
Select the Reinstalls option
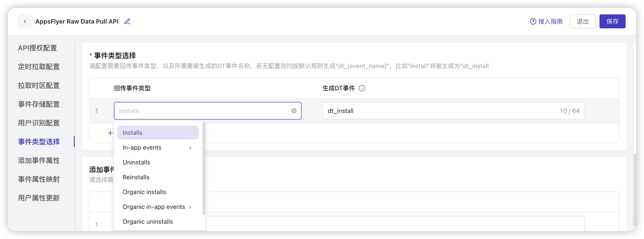[x=136, y=177]
